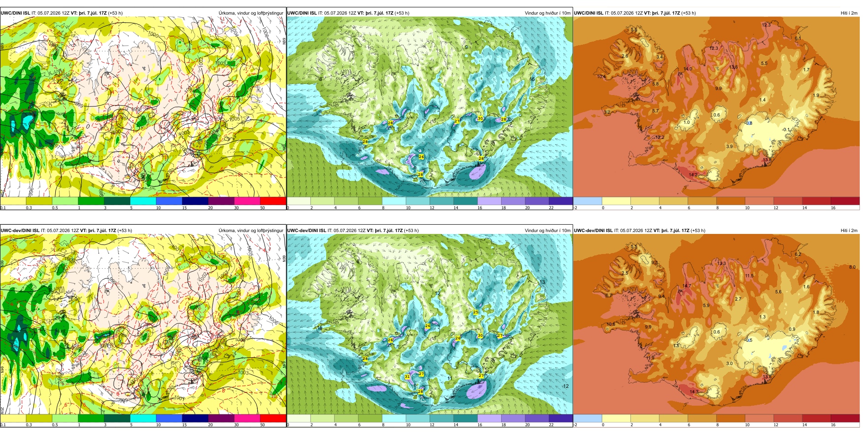Click the yellow gust label 27 on UWC/DINI wind map
This screenshot has height=434, width=868.
coord(457,121)
